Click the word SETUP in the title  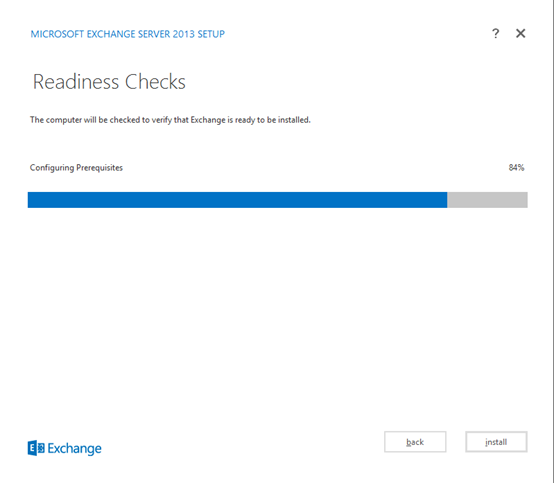click(x=211, y=34)
